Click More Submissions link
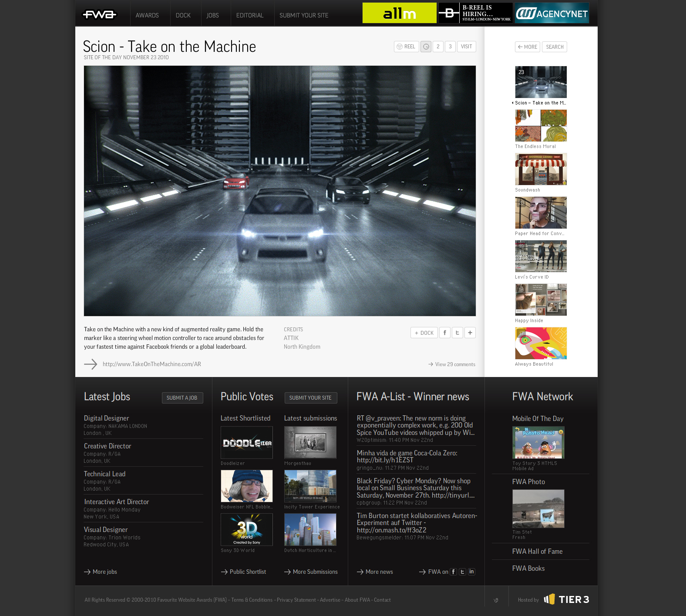The width and height of the screenshot is (686, 616). pos(311,572)
